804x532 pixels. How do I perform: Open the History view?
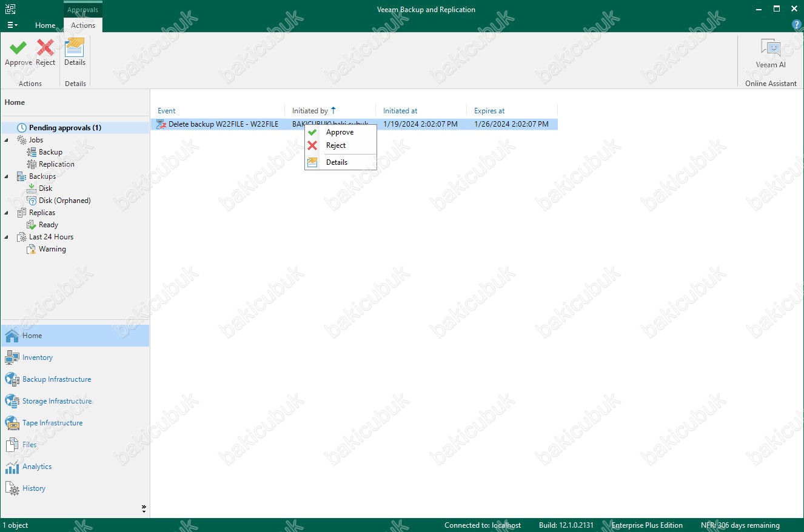click(33, 488)
